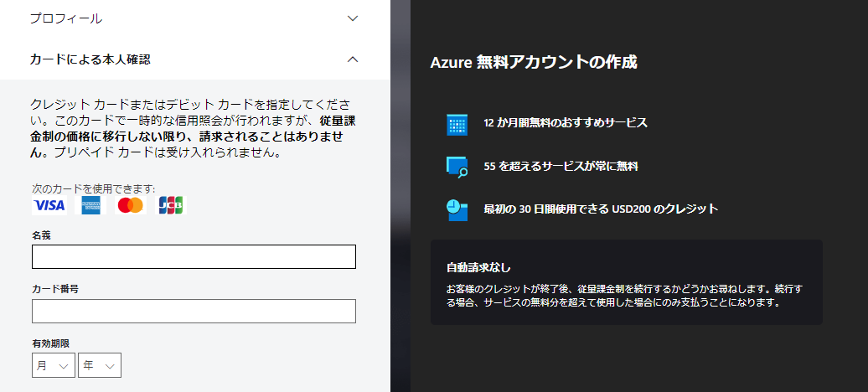
Task: Click 最初の 30 日間使用できる USD200 のクレジット
Action: pos(601,209)
